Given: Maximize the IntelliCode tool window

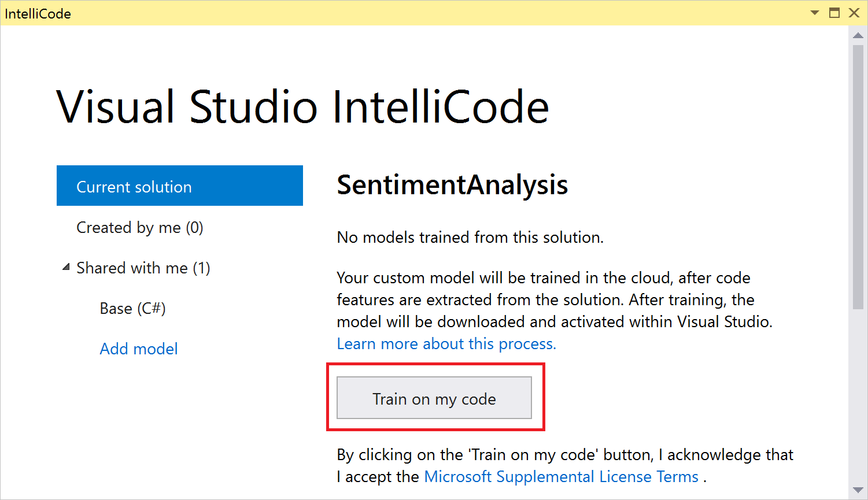Looking at the screenshot, I should coord(834,13).
